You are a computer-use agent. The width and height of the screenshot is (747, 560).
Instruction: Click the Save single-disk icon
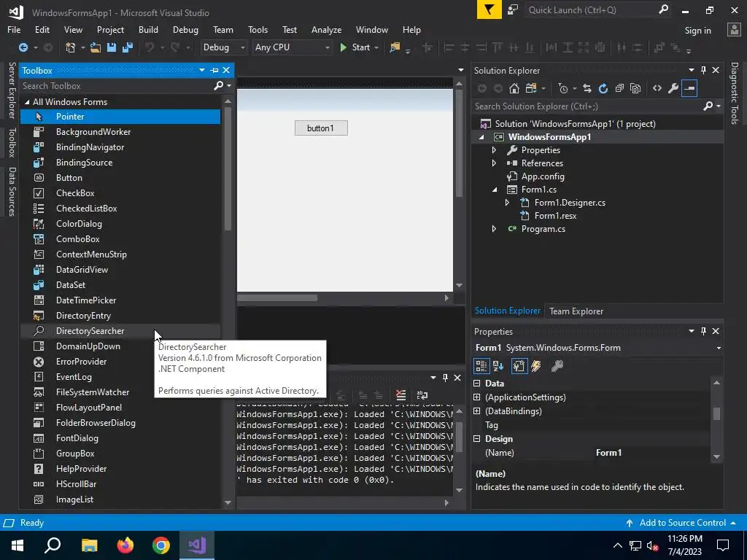click(112, 47)
